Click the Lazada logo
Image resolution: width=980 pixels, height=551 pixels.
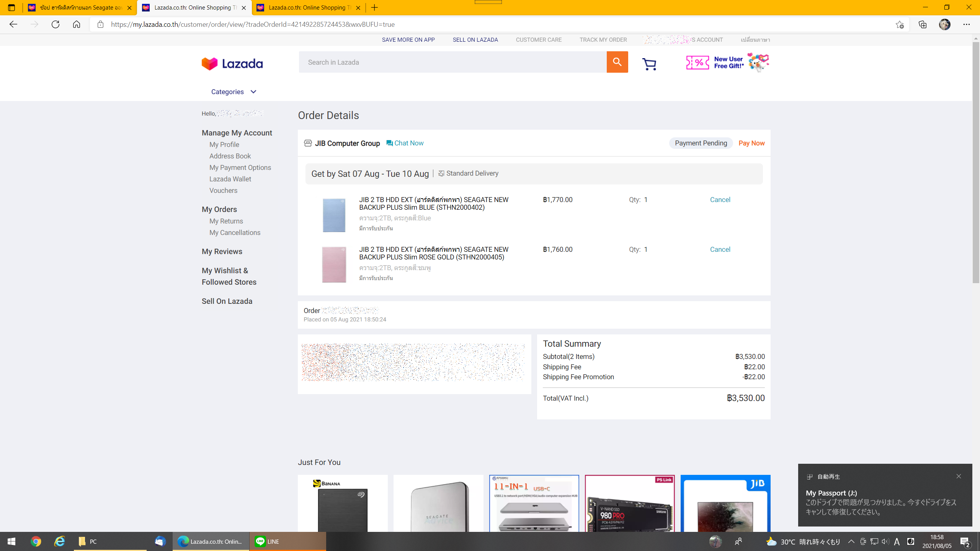pyautogui.click(x=232, y=64)
